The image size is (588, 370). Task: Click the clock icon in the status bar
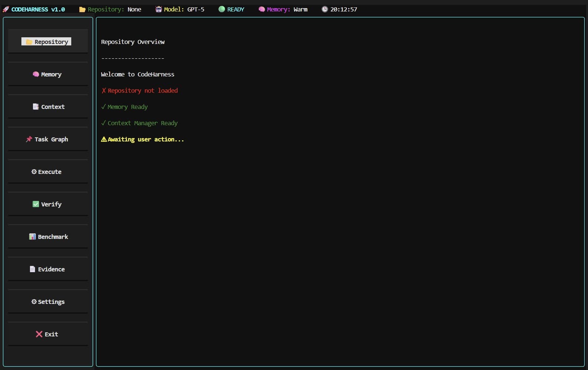pyautogui.click(x=325, y=9)
